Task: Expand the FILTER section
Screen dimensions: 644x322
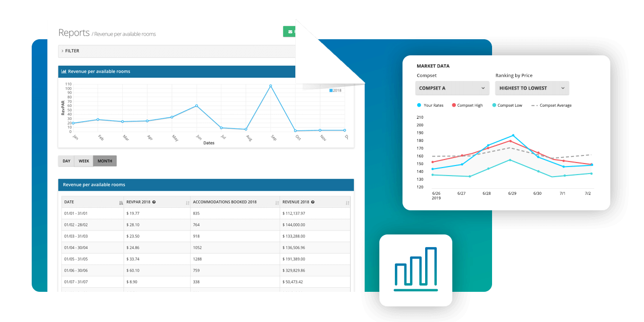Action: coord(177,51)
